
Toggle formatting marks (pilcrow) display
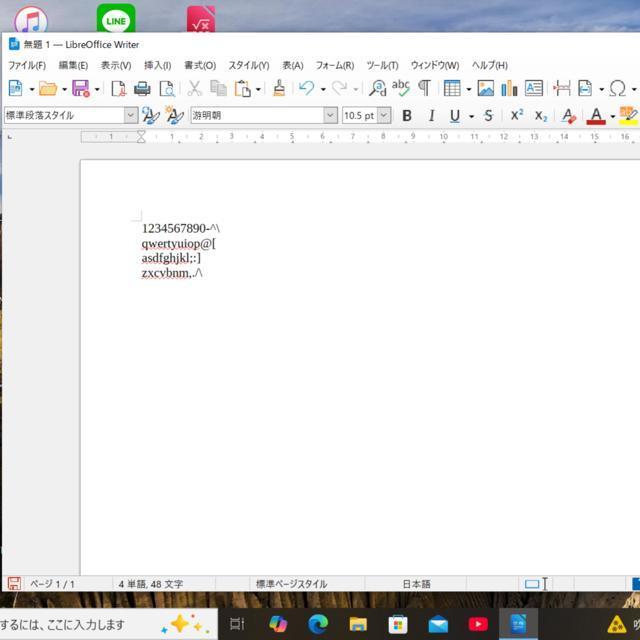[x=424, y=89]
